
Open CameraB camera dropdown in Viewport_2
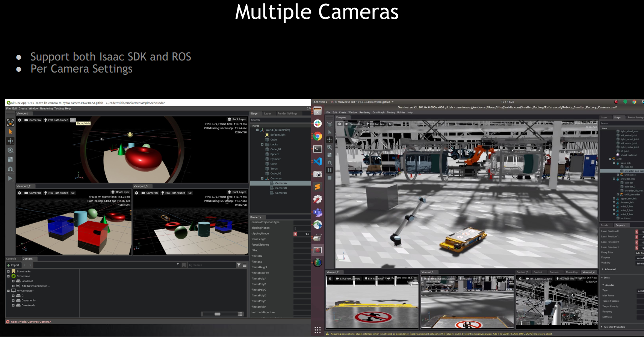click(33, 193)
